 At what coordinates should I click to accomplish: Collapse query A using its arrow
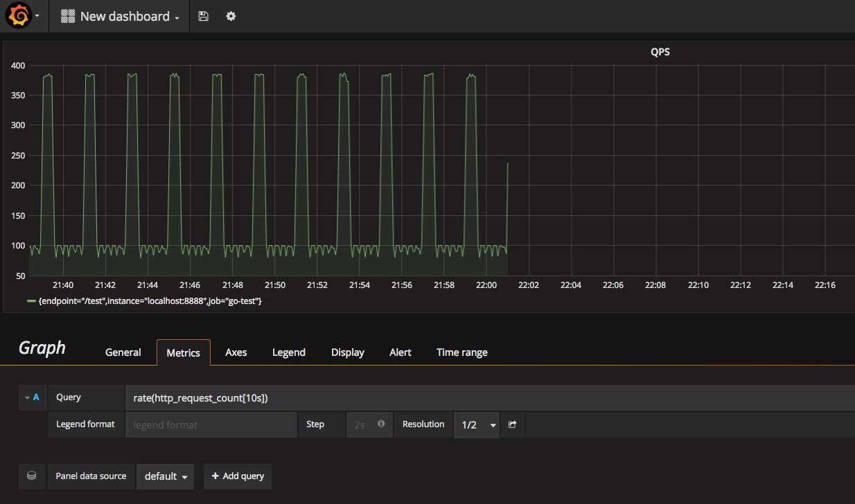coord(27,397)
